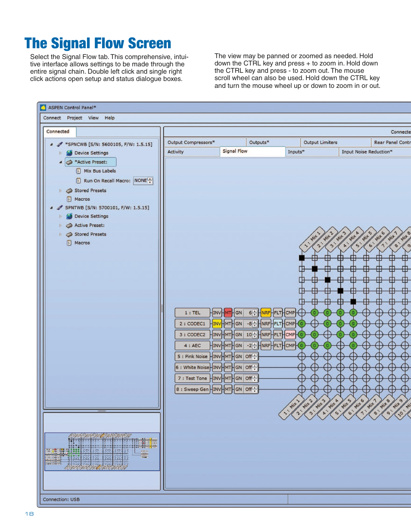Open the Run On Recall Macro NONE dropdown
This screenshot has height=532, width=411.
(143, 180)
